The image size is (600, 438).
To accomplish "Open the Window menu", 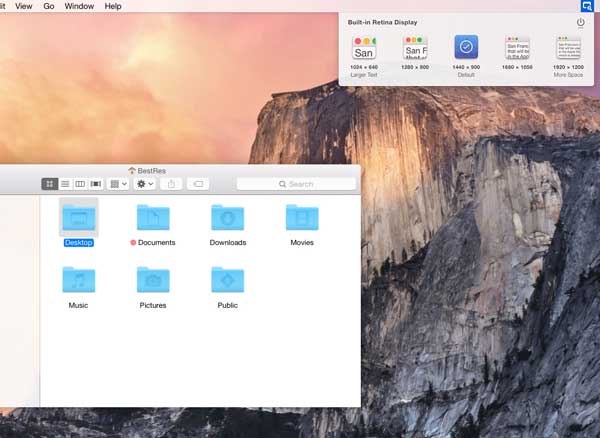I will pyautogui.click(x=79, y=6).
